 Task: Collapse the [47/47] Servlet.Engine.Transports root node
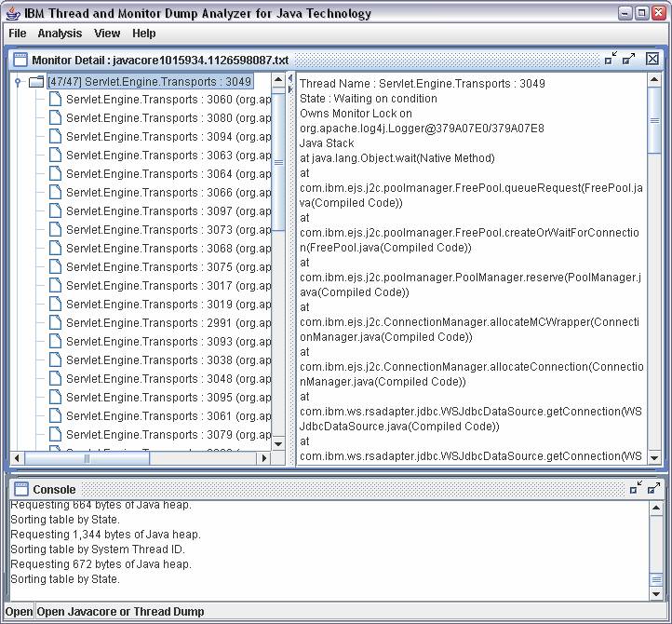pyautogui.click(x=18, y=82)
